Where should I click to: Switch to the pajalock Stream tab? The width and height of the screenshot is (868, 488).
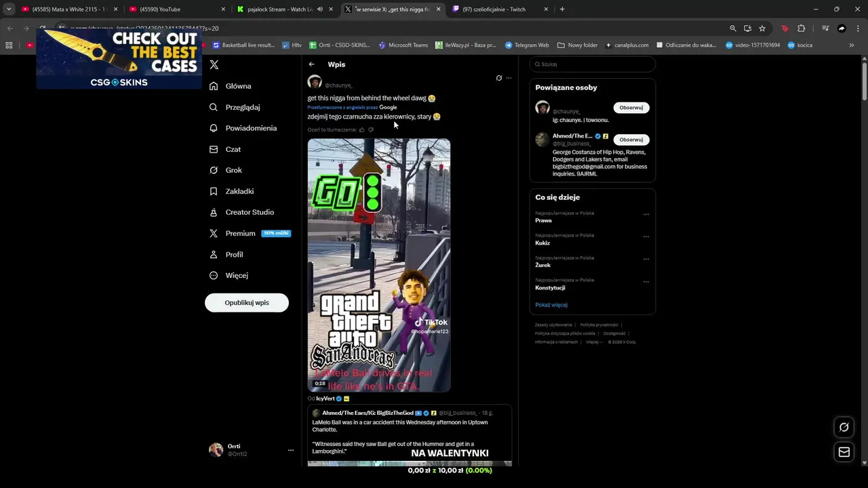[x=285, y=9]
